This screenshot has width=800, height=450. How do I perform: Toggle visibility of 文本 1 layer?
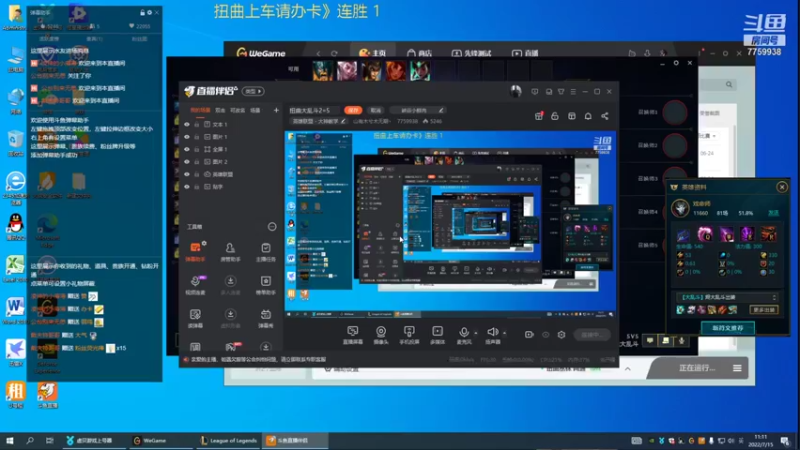pos(187,124)
